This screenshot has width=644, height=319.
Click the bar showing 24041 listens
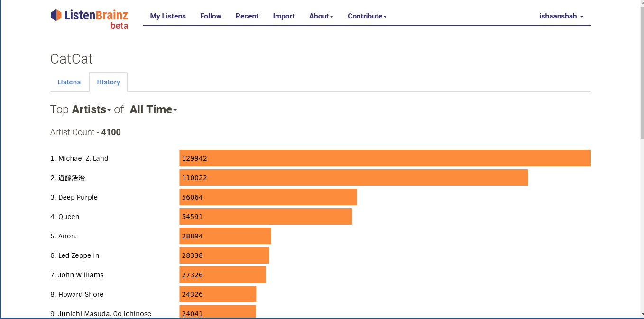coord(218,312)
